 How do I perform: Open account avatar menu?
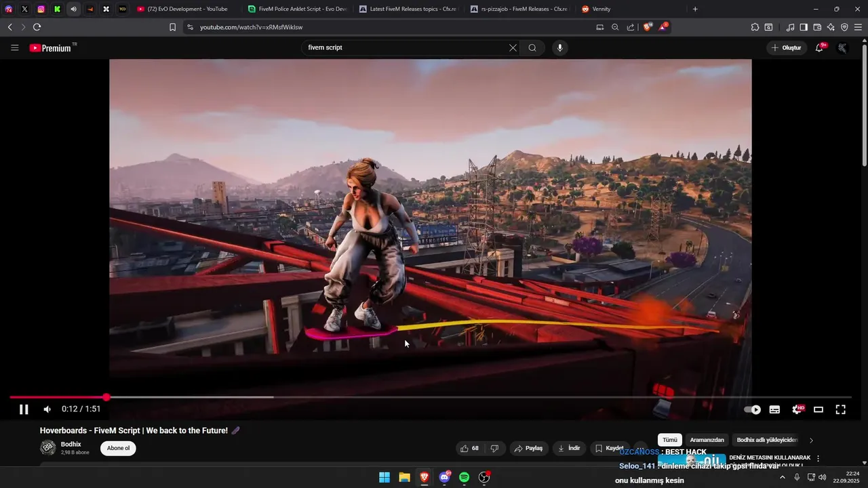842,48
